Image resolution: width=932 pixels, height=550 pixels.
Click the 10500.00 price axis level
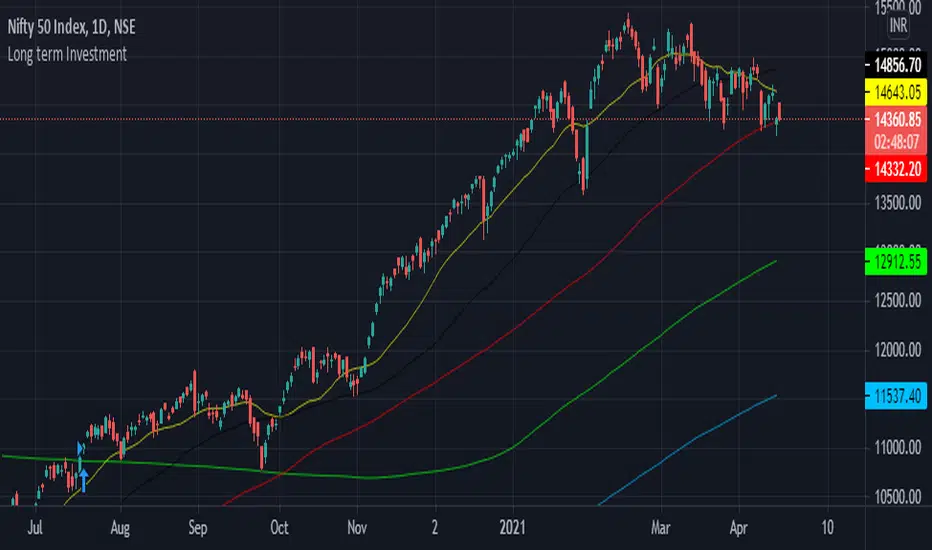898,496
